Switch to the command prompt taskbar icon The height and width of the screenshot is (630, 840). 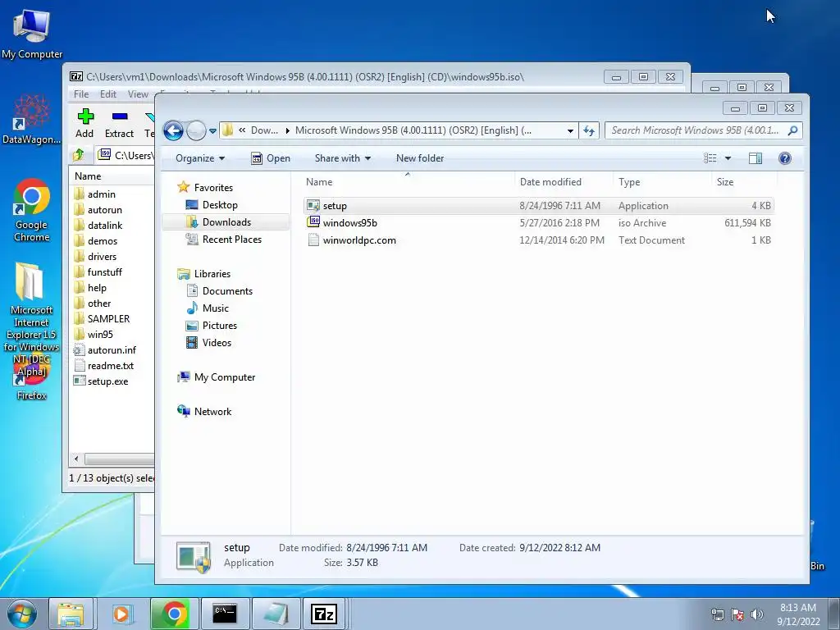pyautogui.click(x=225, y=614)
